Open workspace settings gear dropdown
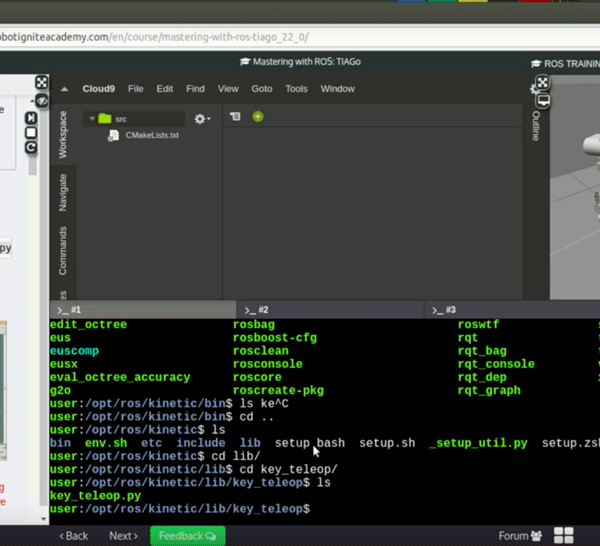The image size is (600, 546). click(x=202, y=119)
